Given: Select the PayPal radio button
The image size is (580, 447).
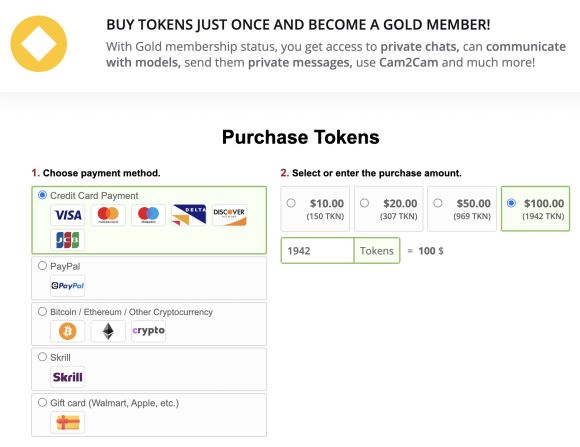Looking at the screenshot, I should pos(43,266).
